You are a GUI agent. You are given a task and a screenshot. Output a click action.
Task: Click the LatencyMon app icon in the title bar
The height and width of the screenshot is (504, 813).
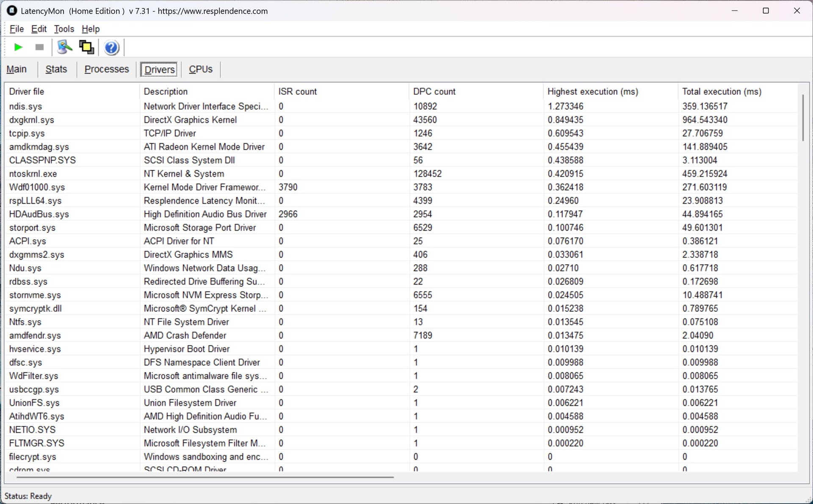12,11
